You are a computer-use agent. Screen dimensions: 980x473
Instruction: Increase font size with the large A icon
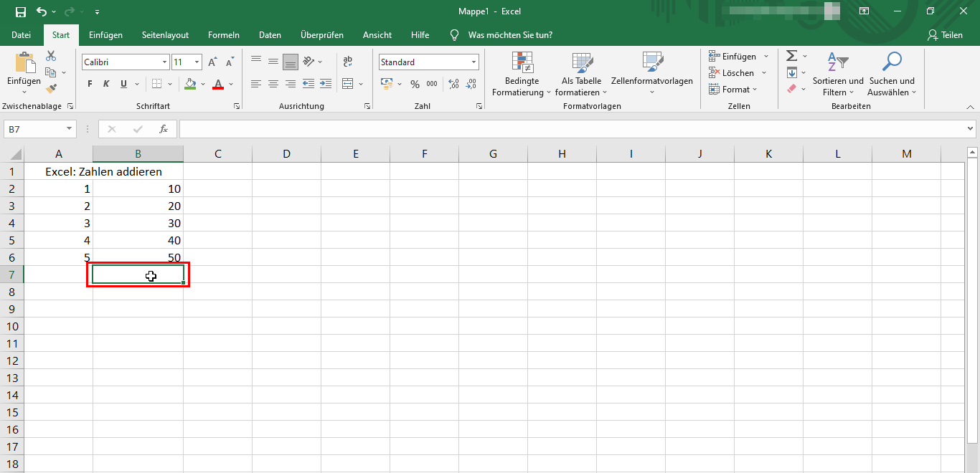[x=212, y=62]
